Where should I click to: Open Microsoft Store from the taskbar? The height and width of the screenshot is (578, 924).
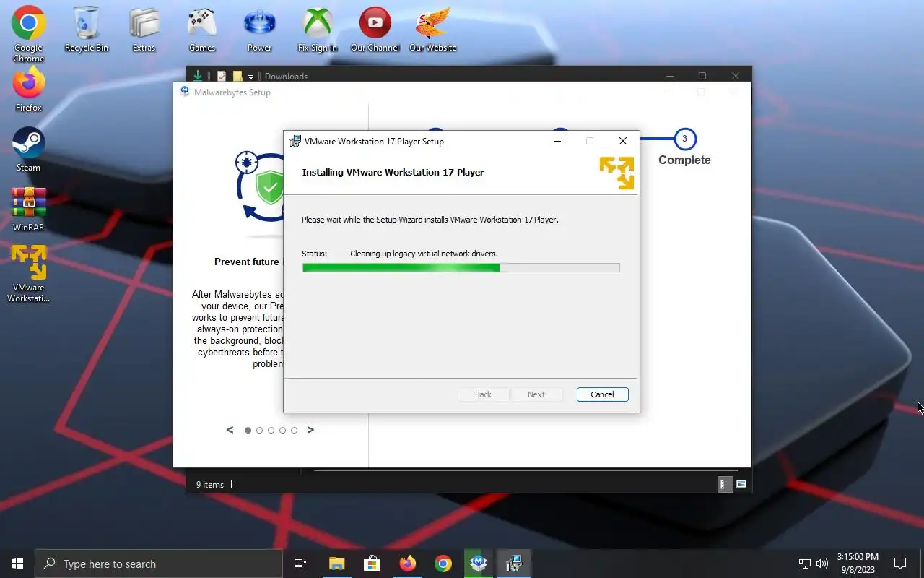click(372, 564)
